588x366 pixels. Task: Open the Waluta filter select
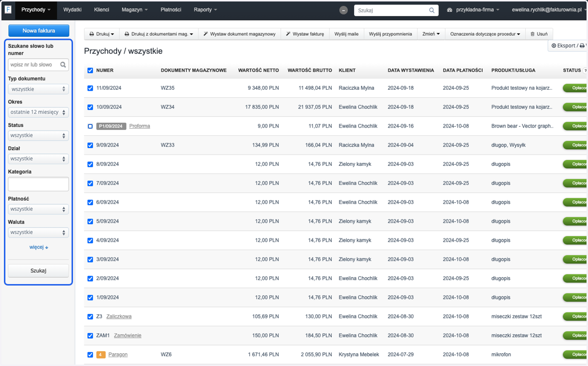(x=38, y=232)
